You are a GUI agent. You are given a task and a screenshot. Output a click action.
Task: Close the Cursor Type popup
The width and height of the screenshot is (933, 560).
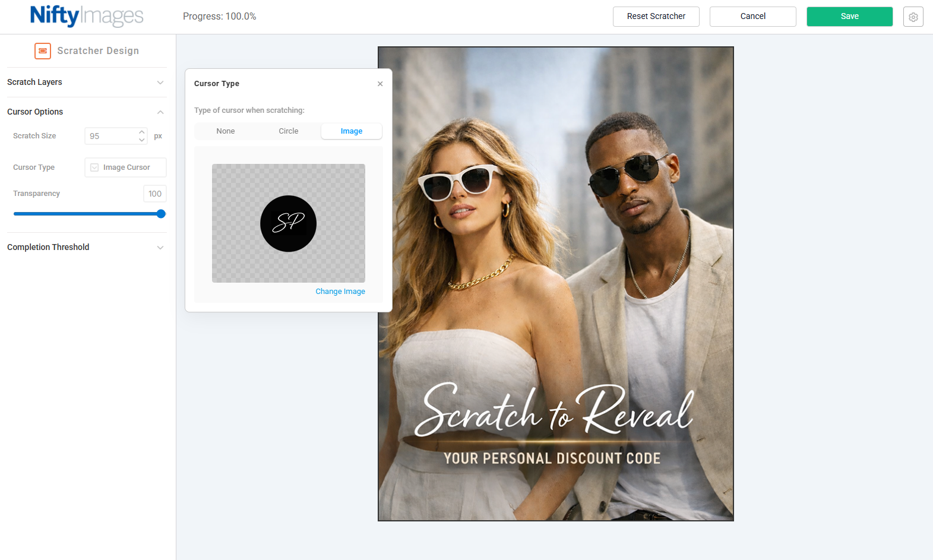pyautogui.click(x=380, y=84)
